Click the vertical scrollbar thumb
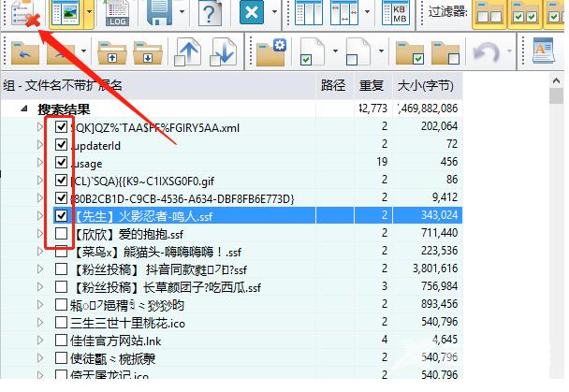This screenshot has height=392, width=569. pyautogui.click(x=556, y=96)
